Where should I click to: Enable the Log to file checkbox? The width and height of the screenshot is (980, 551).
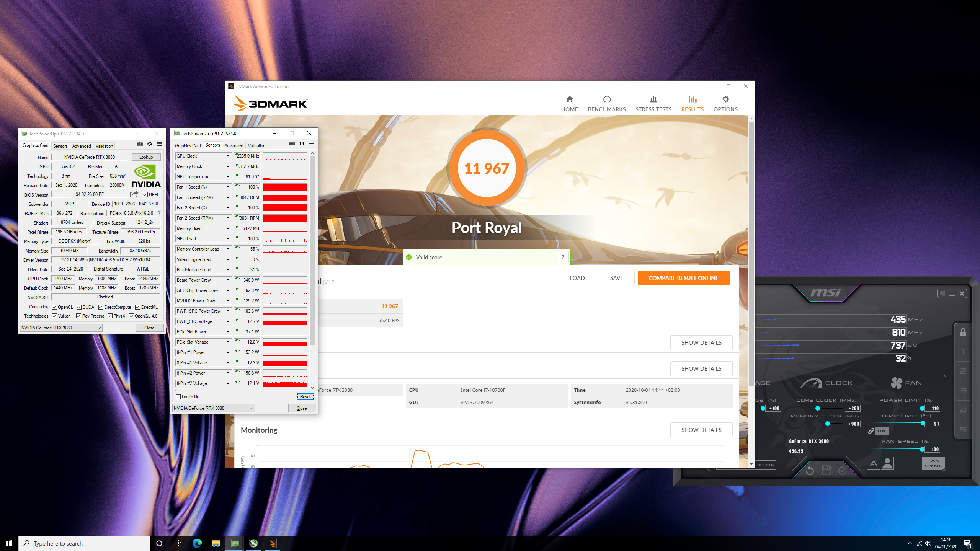point(178,396)
